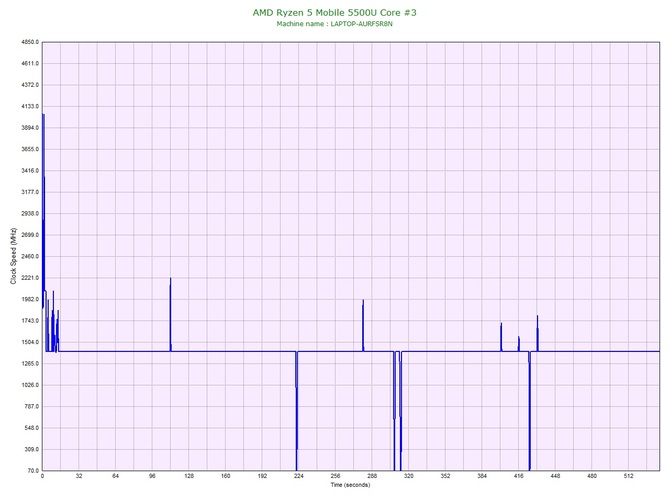Click the 2221.0 y-axis value
Viewport: 670px width, 502px height.
tap(29, 278)
